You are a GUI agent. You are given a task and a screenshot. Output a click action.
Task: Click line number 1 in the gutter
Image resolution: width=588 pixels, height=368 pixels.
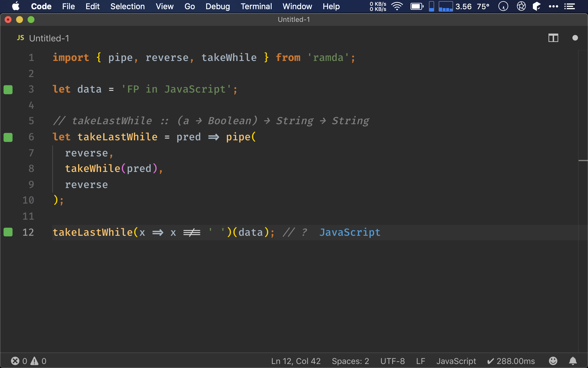click(x=31, y=57)
